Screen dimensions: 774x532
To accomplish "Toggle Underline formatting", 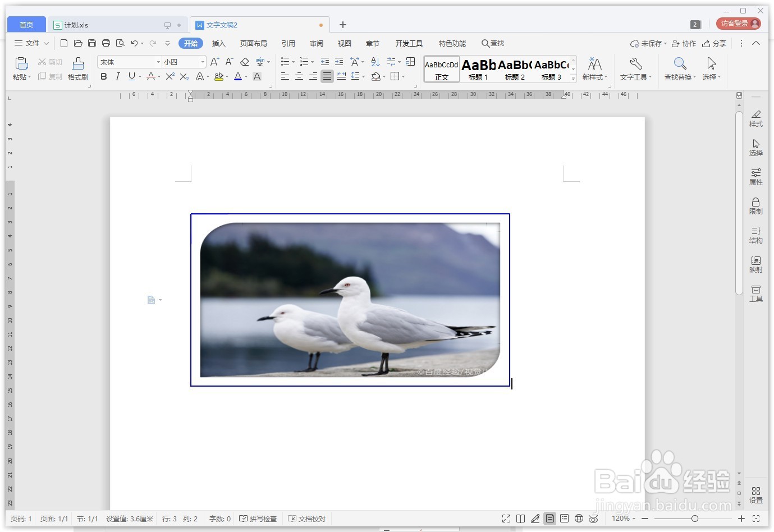I will click(x=131, y=76).
